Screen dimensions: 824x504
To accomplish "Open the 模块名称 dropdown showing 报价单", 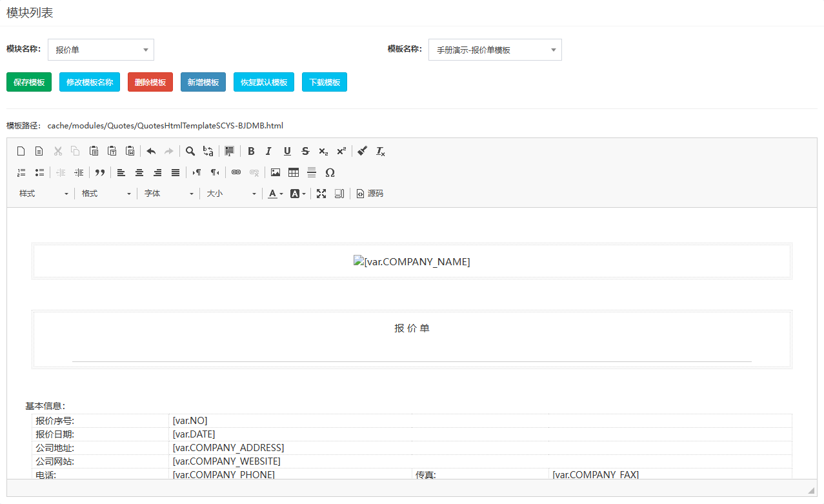I will click(x=101, y=50).
